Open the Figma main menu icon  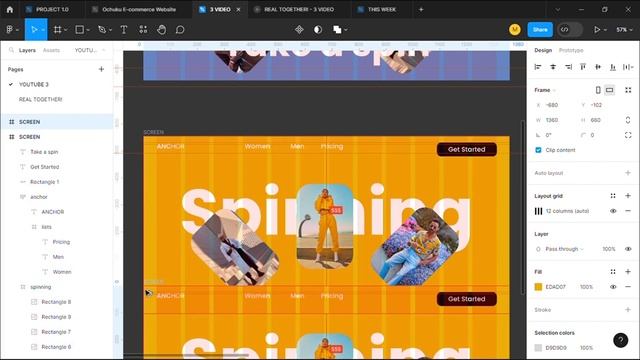pyautogui.click(x=9, y=29)
